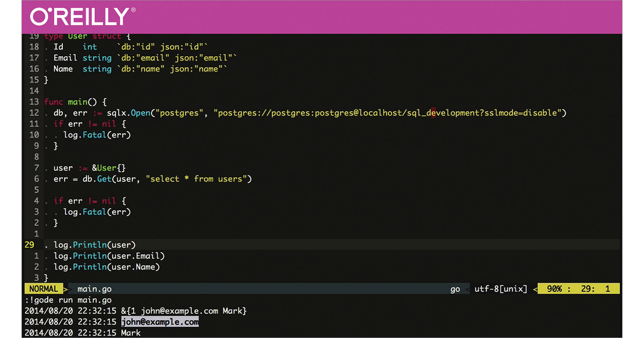
Task: Click log.Println(user.Name) line
Action: [x=107, y=267]
